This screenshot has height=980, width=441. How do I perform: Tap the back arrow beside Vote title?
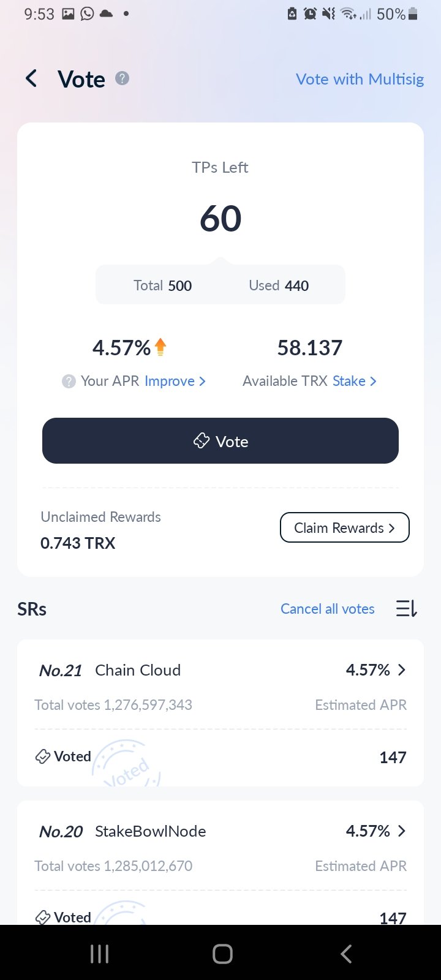click(x=31, y=78)
